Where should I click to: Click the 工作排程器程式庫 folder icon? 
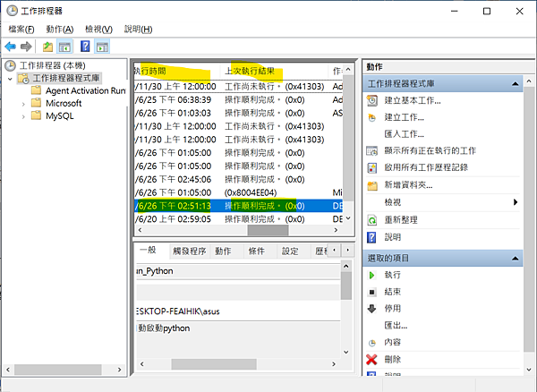(x=23, y=79)
